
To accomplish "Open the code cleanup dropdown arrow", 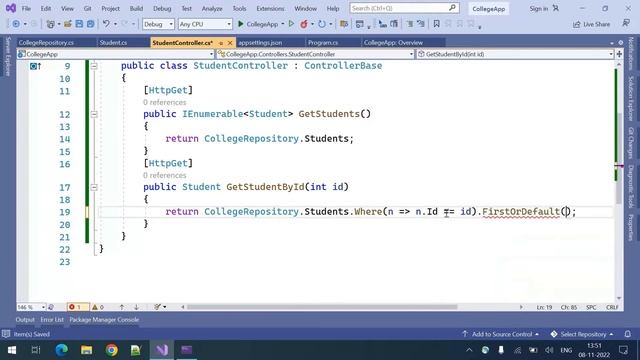I will point(164,307).
